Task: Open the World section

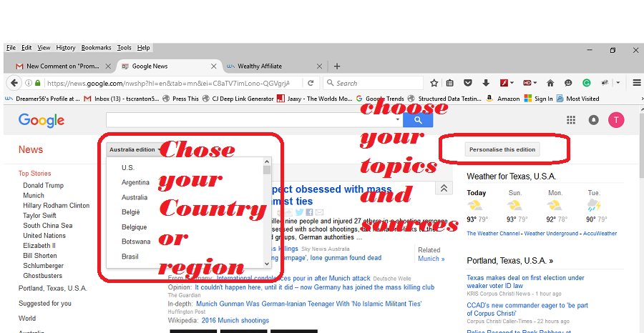Action: [x=27, y=318]
